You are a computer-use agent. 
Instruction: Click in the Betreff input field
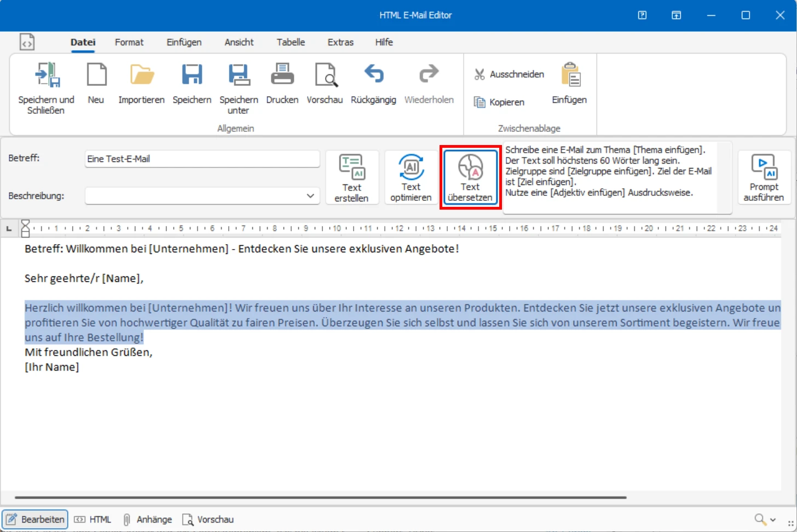pyautogui.click(x=202, y=159)
